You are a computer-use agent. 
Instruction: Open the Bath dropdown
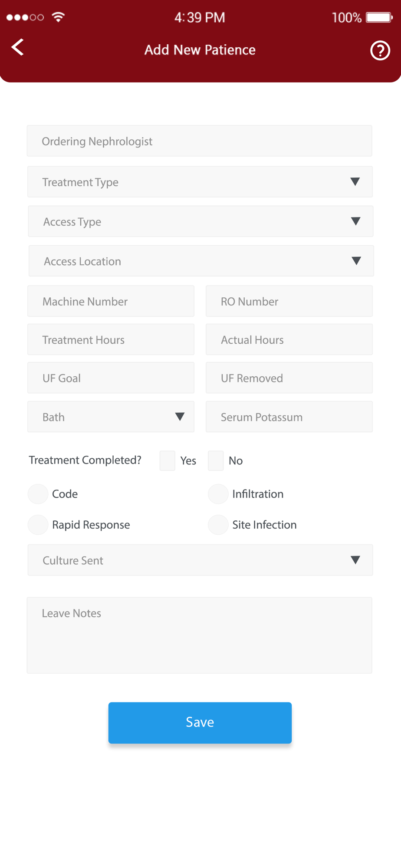click(111, 417)
